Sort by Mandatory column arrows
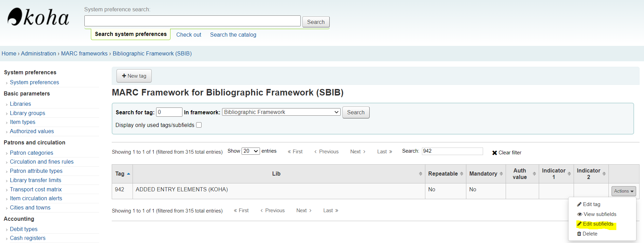Viewport: 644px width, 243px height. (x=501, y=174)
